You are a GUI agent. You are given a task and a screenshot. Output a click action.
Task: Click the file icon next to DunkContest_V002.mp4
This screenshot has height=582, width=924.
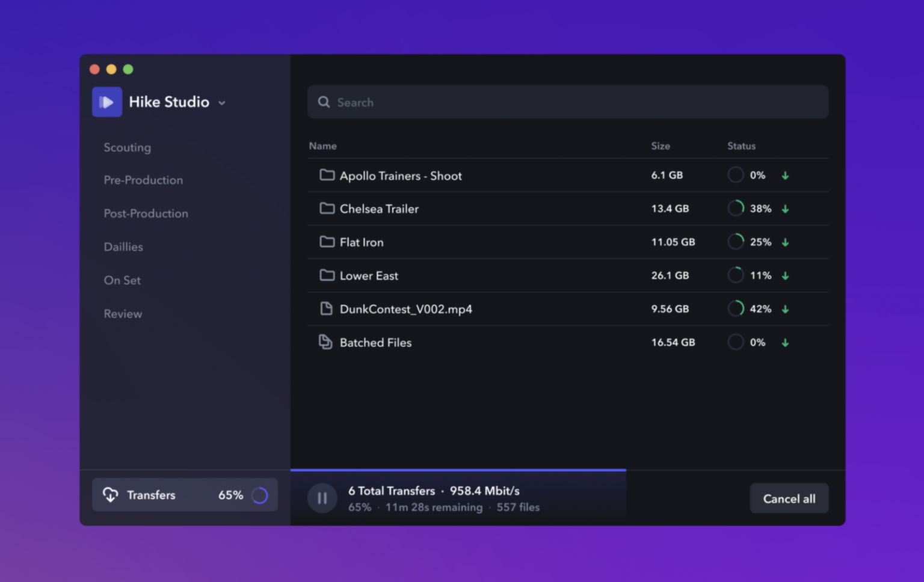pos(327,308)
